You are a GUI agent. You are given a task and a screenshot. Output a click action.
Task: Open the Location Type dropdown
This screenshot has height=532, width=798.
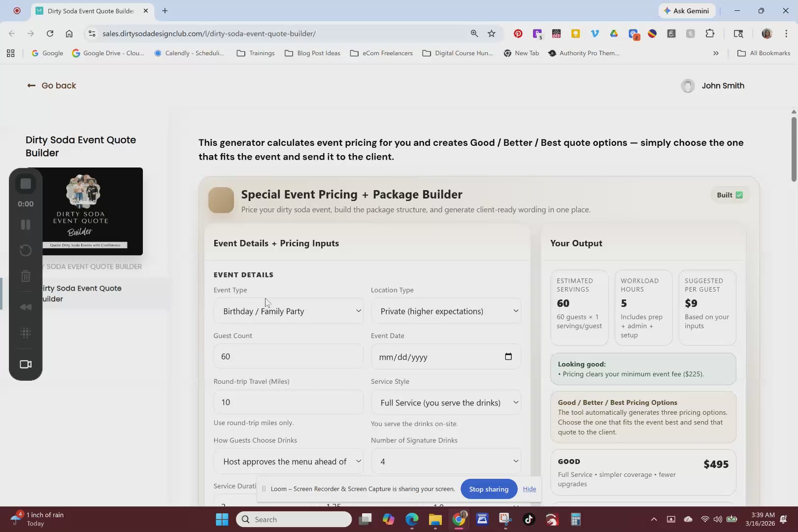(446, 311)
